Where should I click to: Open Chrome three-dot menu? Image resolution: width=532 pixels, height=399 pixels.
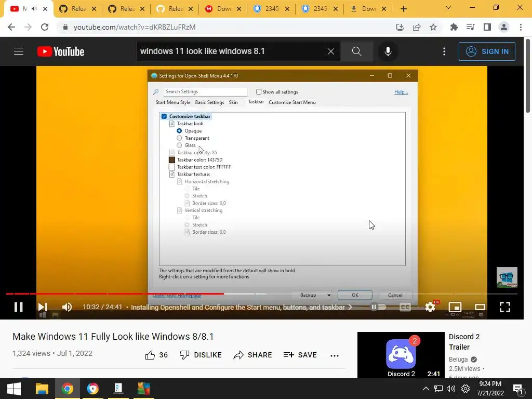point(521,27)
